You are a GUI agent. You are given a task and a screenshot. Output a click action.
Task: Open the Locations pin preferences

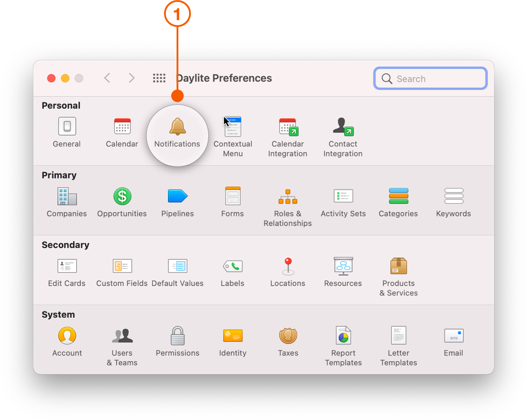[x=288, y=272]
